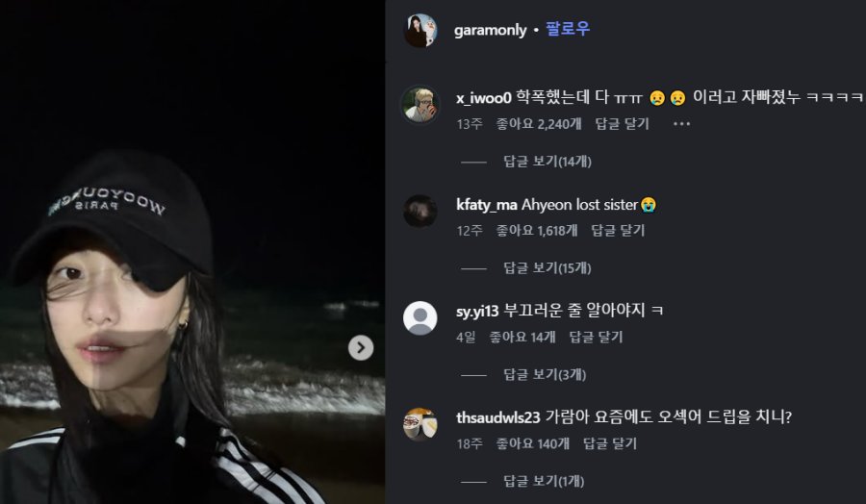Image resolution: width=866 pixels, height=504 pixels.
Task: Expand 14 replies under x_iwoo0's comment
Action: pyautogui.click(x=548, y=162)
